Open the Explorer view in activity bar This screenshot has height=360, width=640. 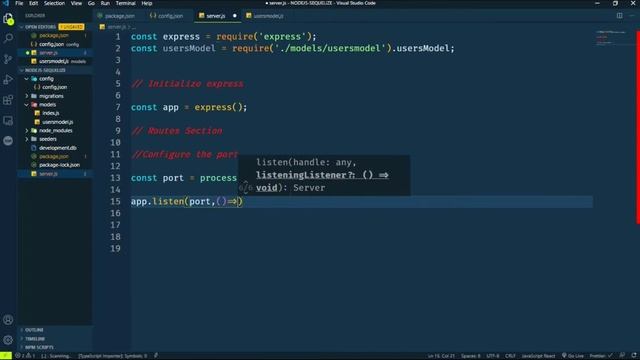[8, 19]
